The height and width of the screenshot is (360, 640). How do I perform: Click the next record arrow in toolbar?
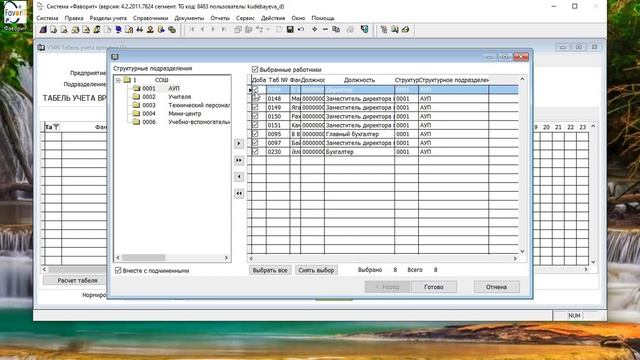213,30
